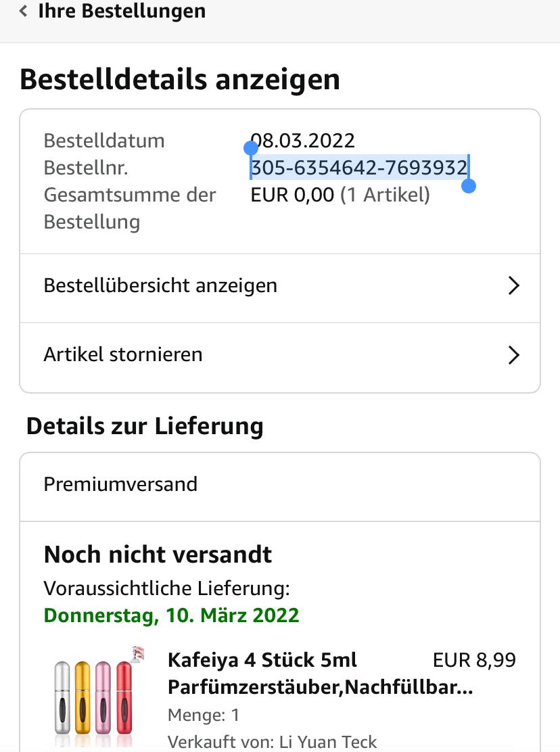Tap the order total EUR 0,00
This screenshot has width=560, height=752.
pos(292,195)
